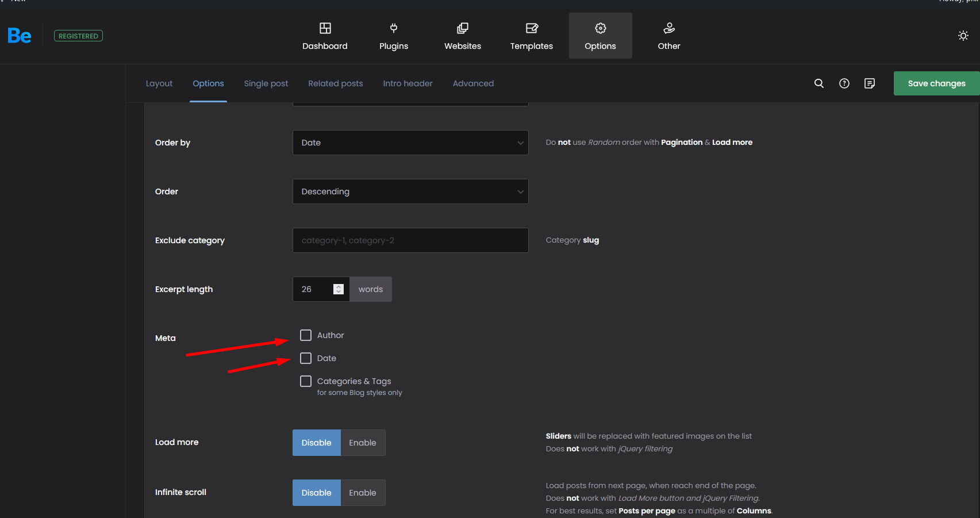Open the Templates section
Image resolution: width=980 pixels, height=518 pixels.
click(532, 36)
